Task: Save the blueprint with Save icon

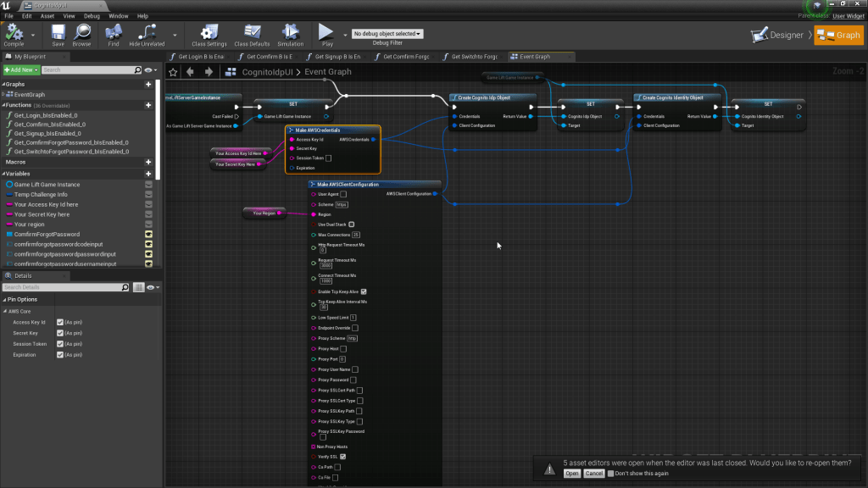Action: pyautogui.click(x=58, y=33)
